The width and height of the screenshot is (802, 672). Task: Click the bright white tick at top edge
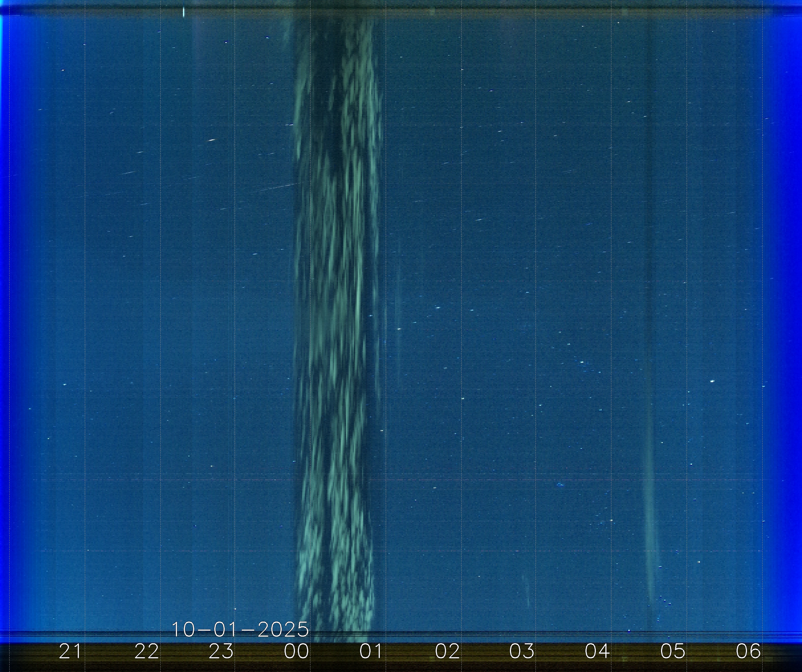[184, 12]
